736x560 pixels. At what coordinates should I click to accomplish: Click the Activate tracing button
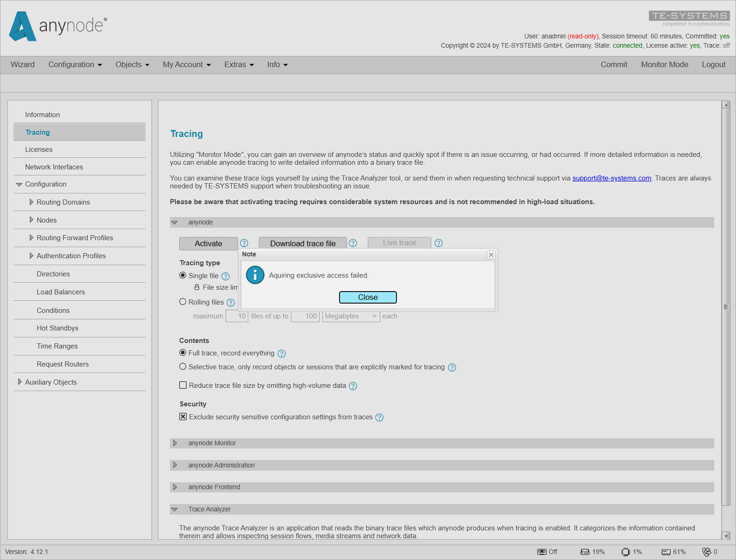click(x=208, y=243)
